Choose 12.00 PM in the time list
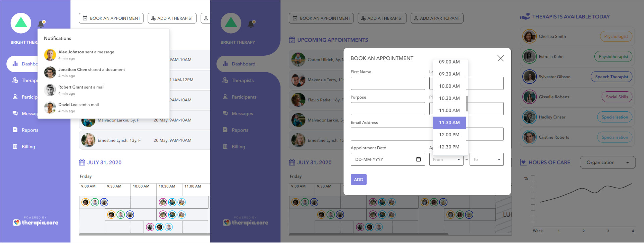 tap(449, 135)
